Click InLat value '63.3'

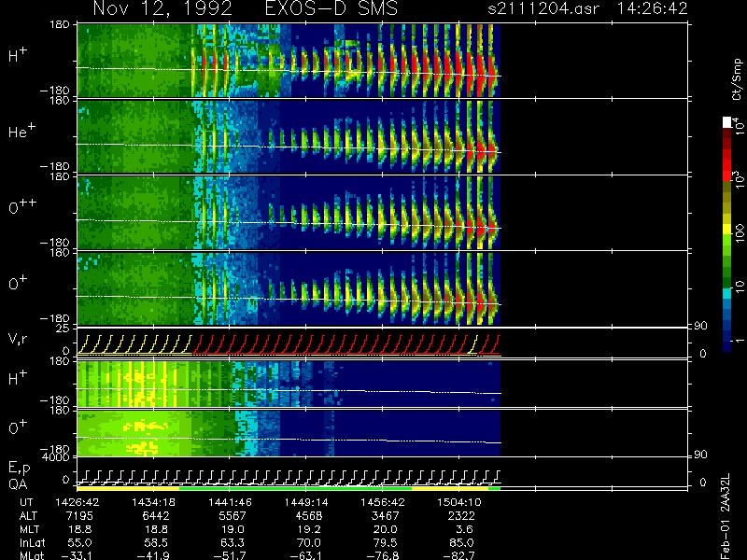pos(233,543)
